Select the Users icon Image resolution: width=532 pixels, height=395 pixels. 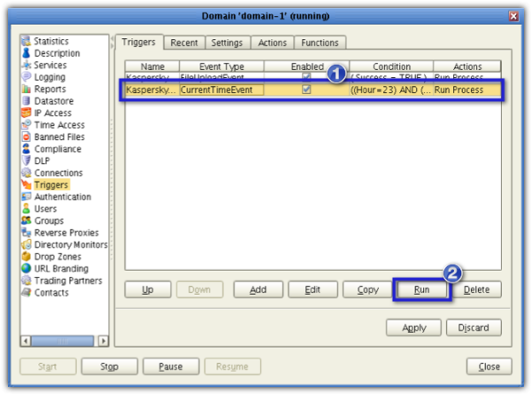click(x=27, y=209)
